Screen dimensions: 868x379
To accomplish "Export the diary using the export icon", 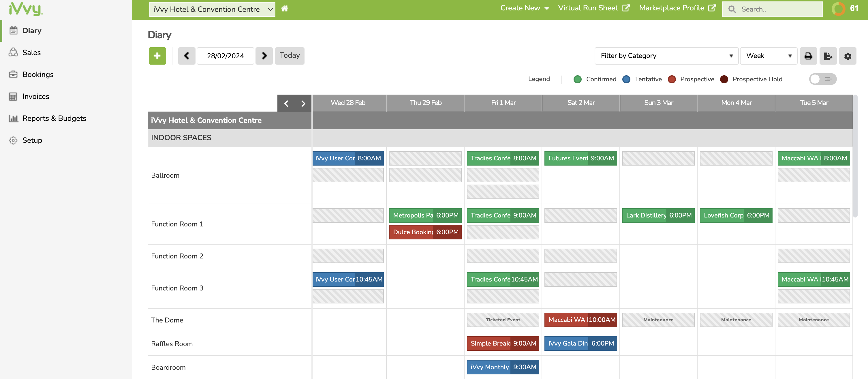I will pos(828,56).
